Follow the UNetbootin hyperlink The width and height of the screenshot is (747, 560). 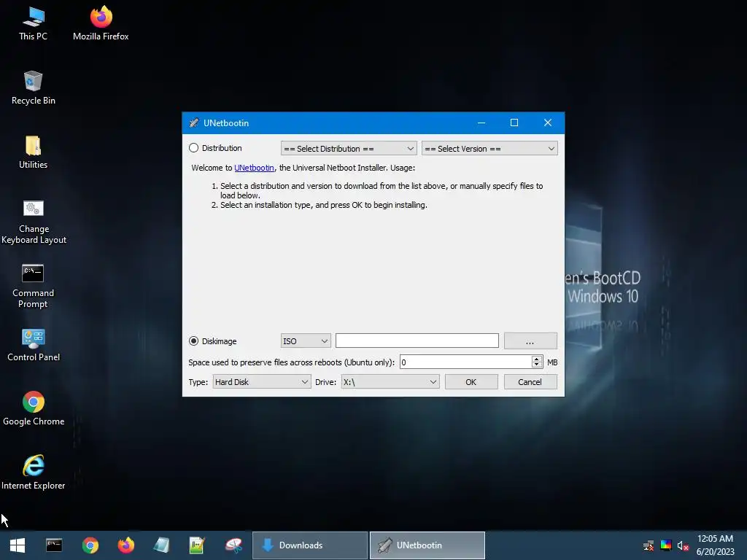tap(254, 168)
